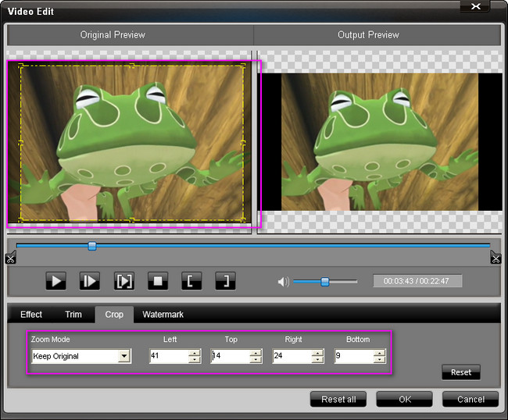
Task: Click the Reset all button
Action: [x=338, y=399]
